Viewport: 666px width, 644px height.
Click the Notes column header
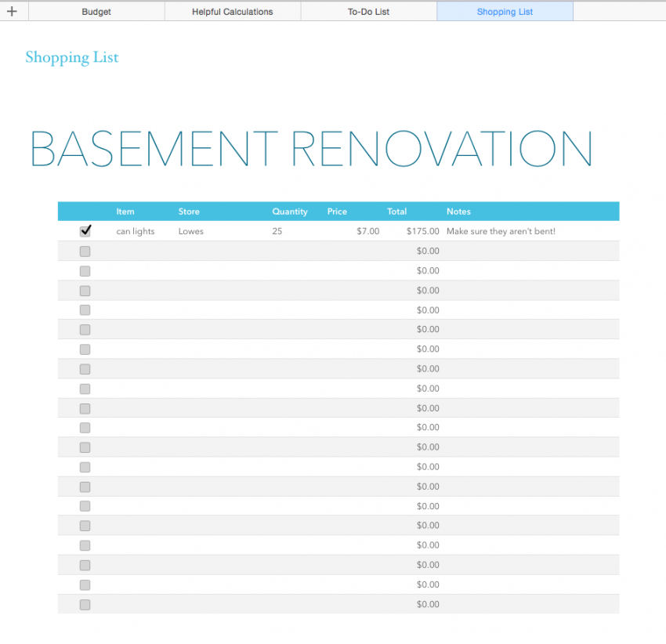pyautogui.click(x=458, y=212)
